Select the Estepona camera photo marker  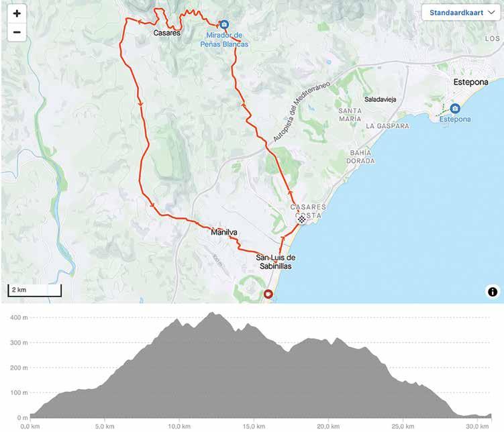pyautogui.click(x=454, y=109)
